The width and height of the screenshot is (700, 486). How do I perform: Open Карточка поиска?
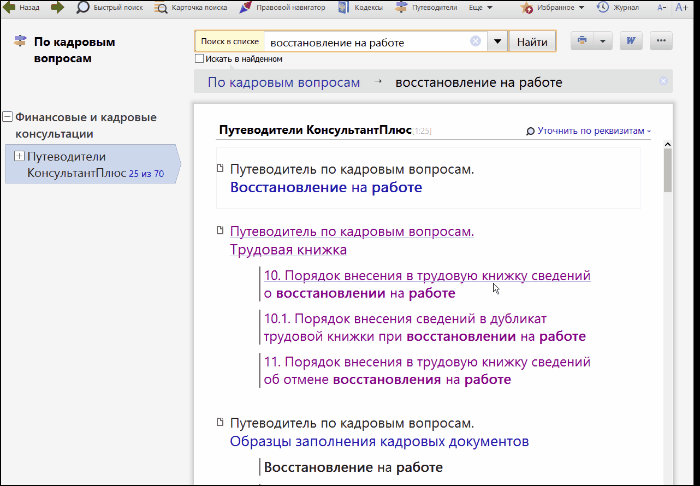(x=191, y=8)
